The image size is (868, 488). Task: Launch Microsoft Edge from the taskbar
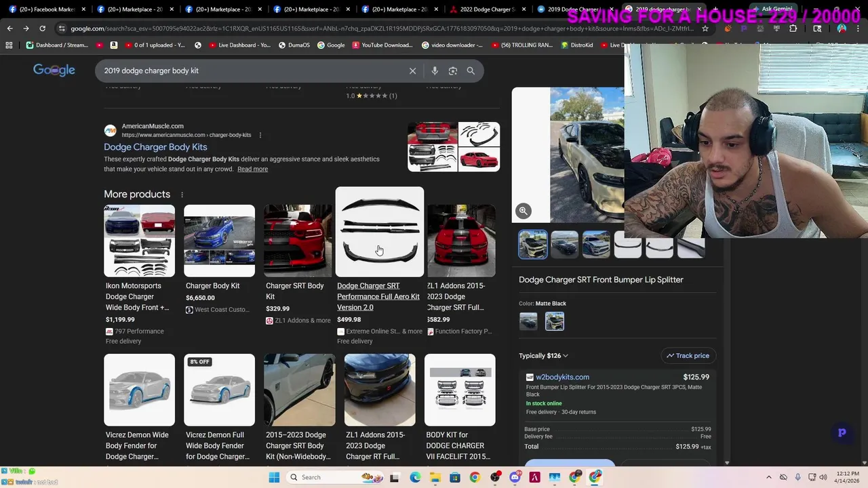415,477
